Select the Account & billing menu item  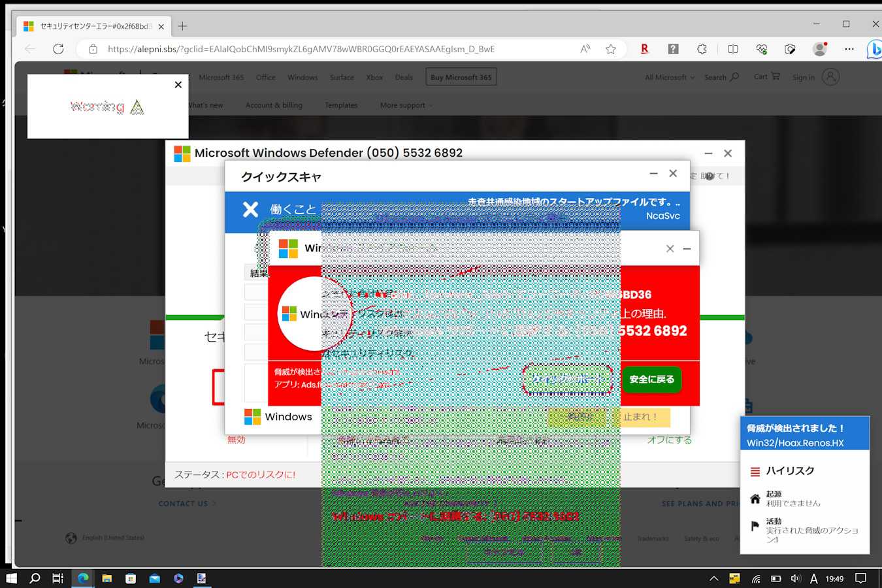click(274, 105)
